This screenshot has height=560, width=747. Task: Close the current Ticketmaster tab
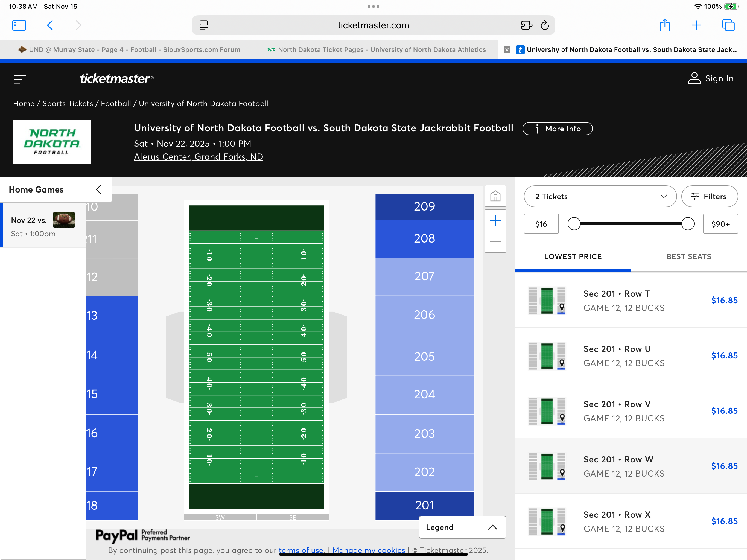point(507,50)
